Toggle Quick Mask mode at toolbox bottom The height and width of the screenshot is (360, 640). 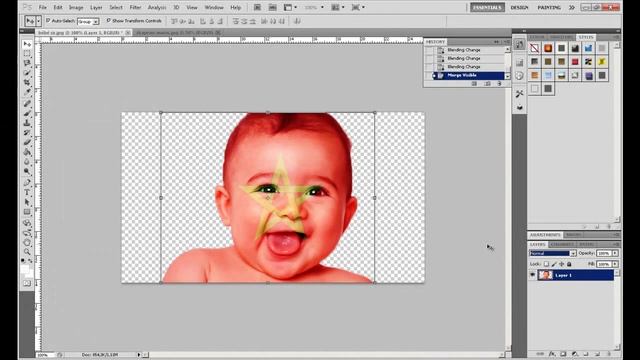27,283
